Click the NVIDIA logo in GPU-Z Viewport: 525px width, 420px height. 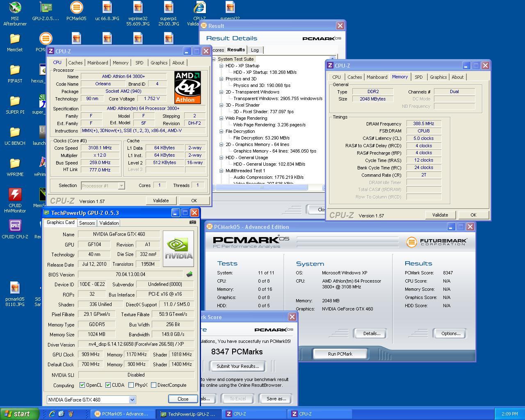(178, 249)
